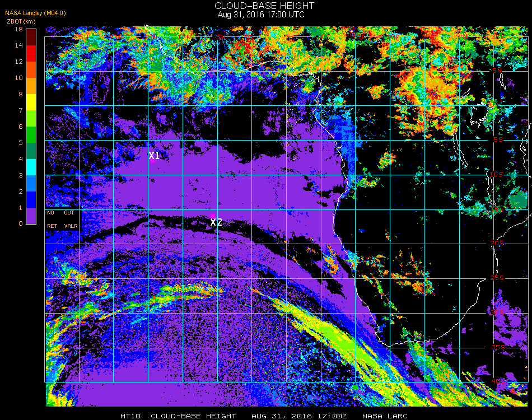Click the '3' tick label on colorbar

tap(20, 175)
